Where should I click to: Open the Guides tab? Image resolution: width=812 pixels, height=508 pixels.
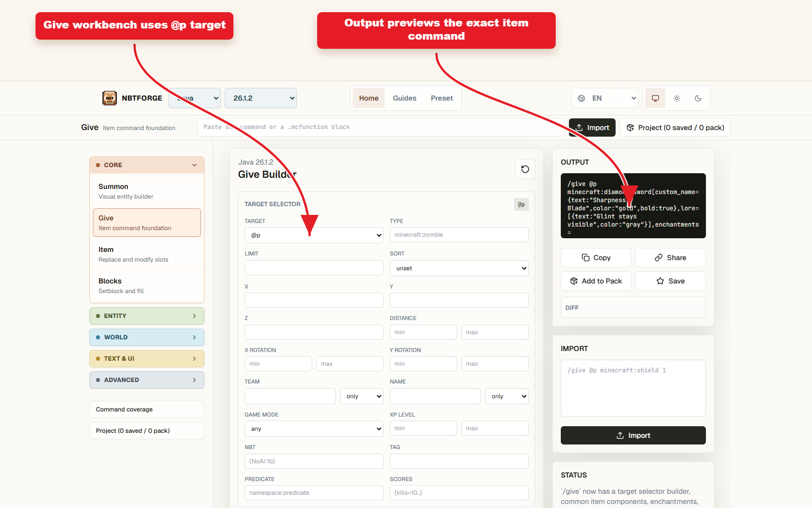pyautogui.click(x=404, y=98)
